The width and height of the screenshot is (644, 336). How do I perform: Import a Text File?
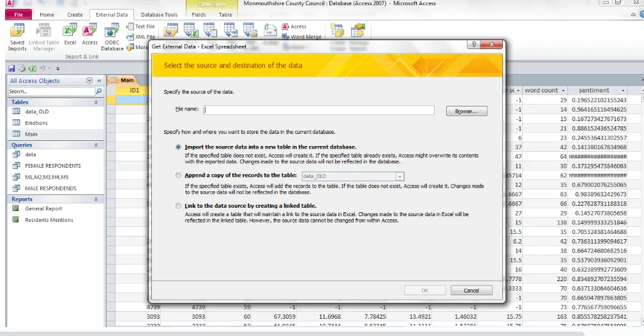coord(141,27)
